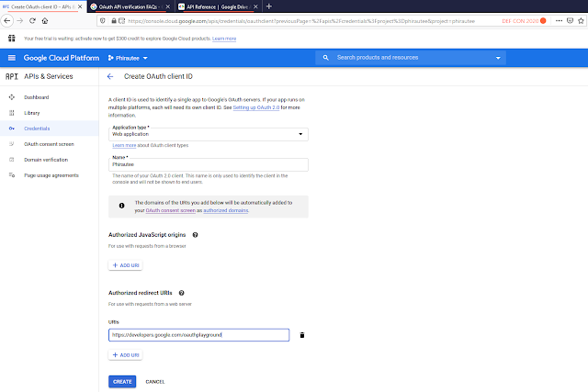This screenshot has width=588, height=392.
Task: Focus the Search products and resources field
Action: [413, 58]
